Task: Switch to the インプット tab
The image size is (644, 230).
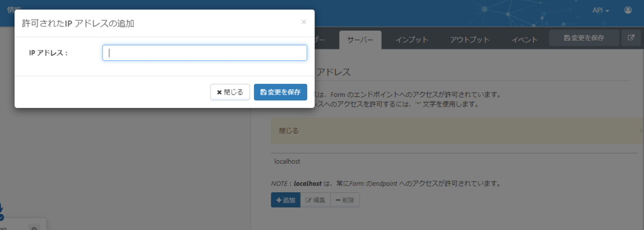Action: tap(412, 39)
